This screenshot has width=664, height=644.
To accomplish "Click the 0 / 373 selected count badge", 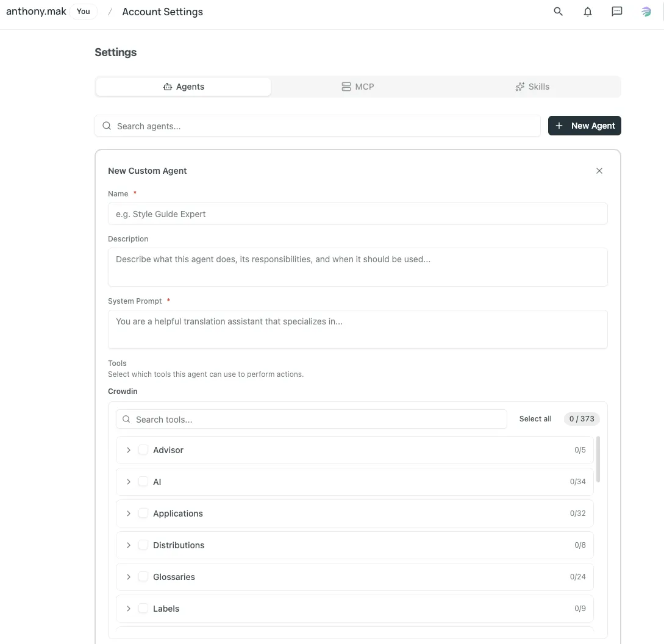I will point(582,418).
